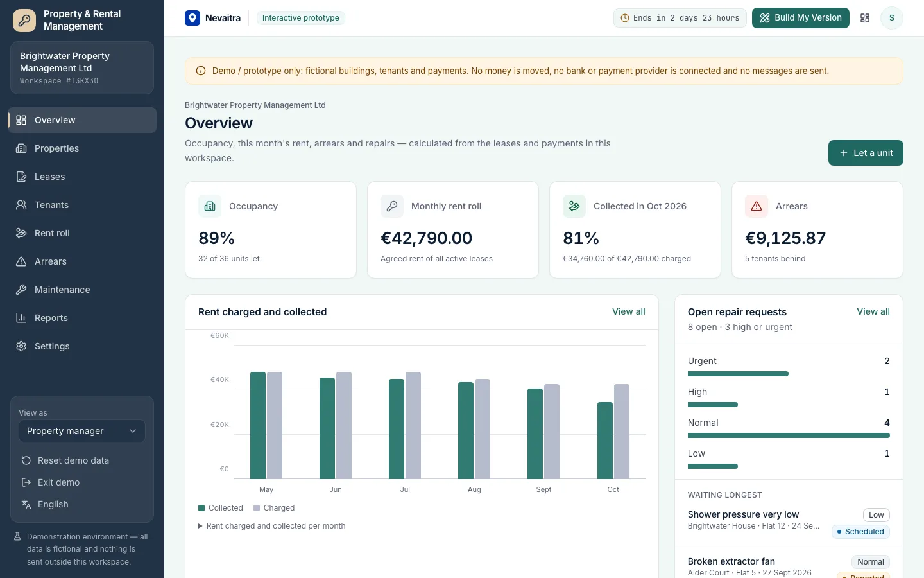Image resolution: width=924 pixels, height=578 pixels.
Task: Click the 89% occupancy value
Action: click(x=216, y=238)
